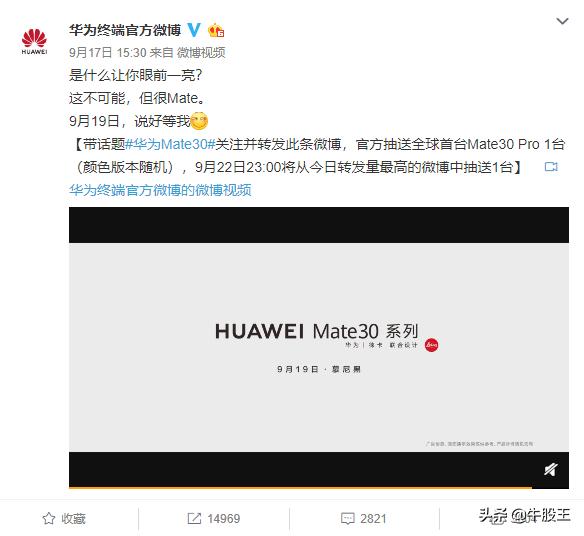
Task: Open the #华为Mate30# hashtag topic
Action: pos(170,144)
